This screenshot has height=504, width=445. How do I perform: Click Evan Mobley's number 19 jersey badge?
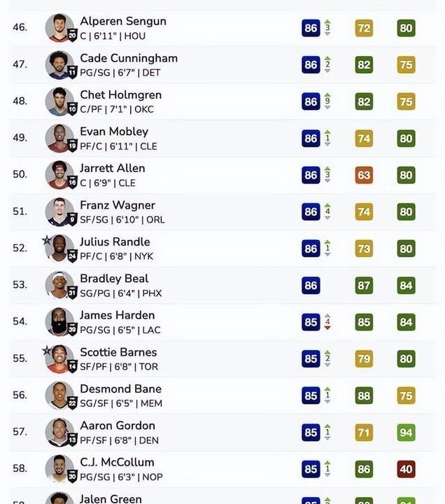(x=73, y=146)
